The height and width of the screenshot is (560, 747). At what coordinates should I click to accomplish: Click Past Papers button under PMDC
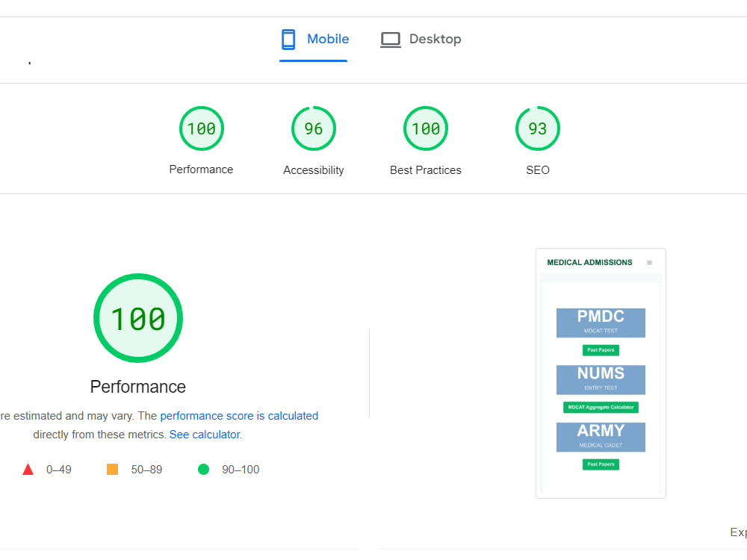(x=601, y=350)
